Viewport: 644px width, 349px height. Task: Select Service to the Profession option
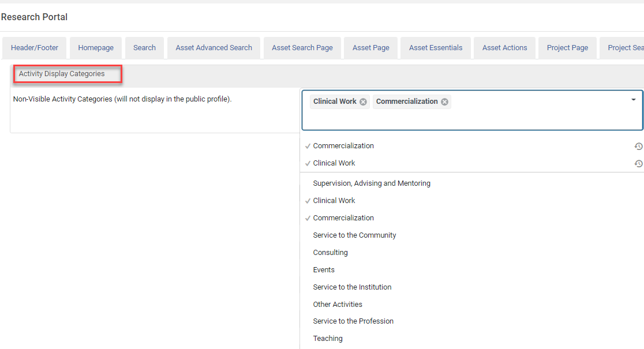click(353, 321)
